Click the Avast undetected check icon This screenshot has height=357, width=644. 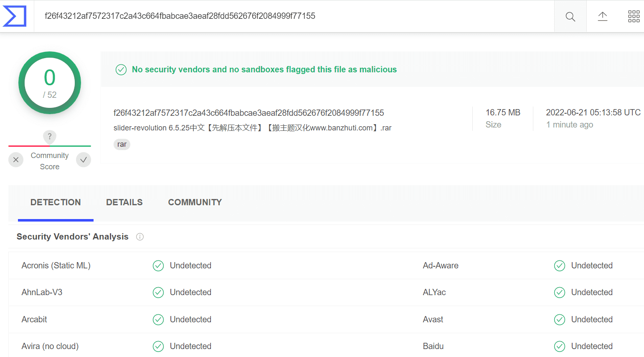560,320
